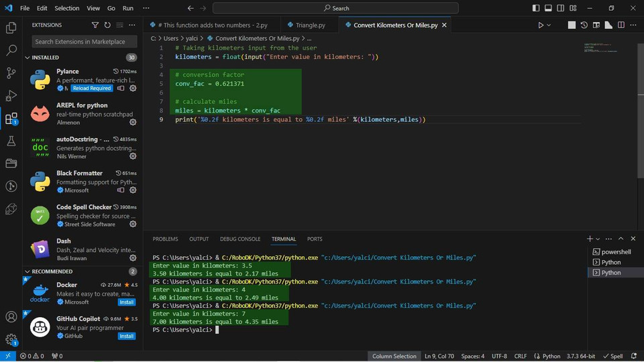Click the filter extensions funnel icon
This screenshot has width=644, height=362.
pos(95,25)
